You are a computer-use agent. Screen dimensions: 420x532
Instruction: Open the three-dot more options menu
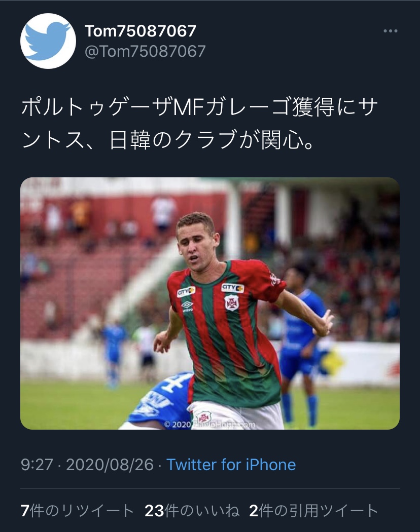(390, 31)
